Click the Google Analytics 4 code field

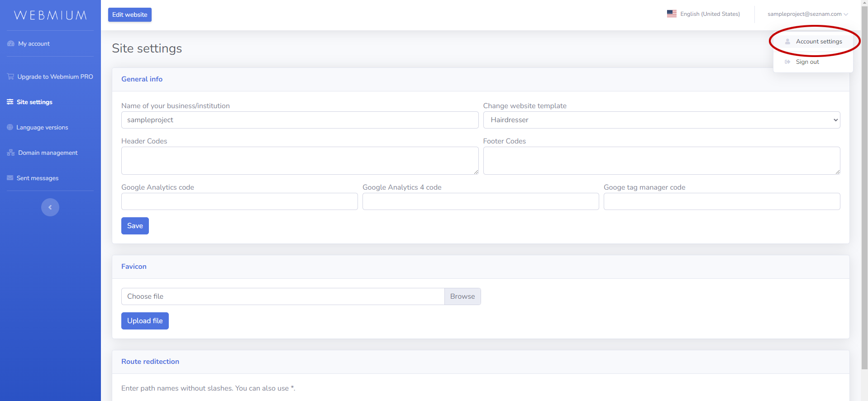click(x=480, y=201)
